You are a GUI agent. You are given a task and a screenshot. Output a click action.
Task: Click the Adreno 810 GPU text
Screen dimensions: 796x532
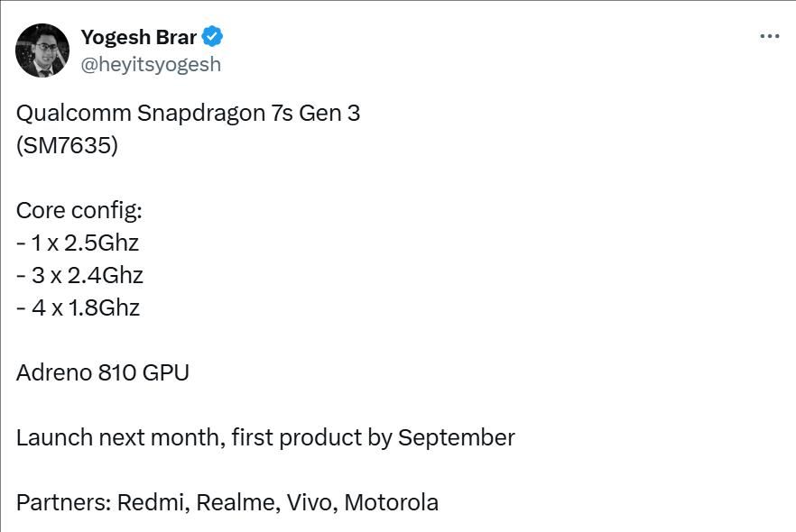tap(103, 372)
